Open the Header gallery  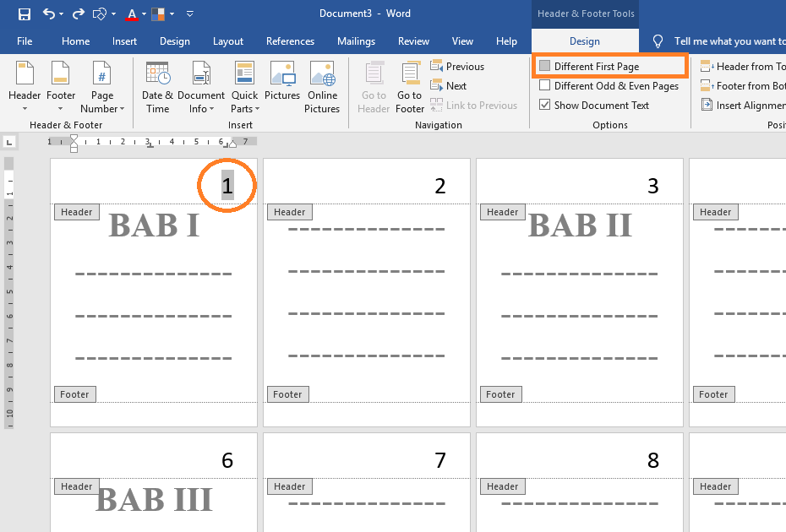25,87
